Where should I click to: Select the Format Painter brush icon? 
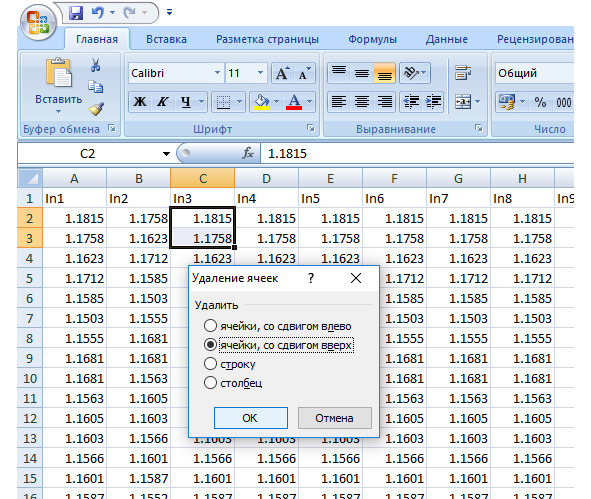(x=96, y=109)
